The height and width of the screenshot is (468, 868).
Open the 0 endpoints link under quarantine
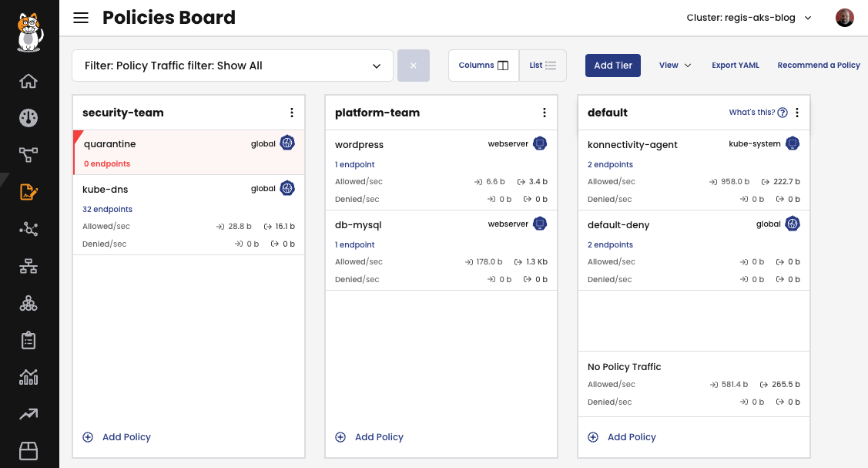click(107, 164)
